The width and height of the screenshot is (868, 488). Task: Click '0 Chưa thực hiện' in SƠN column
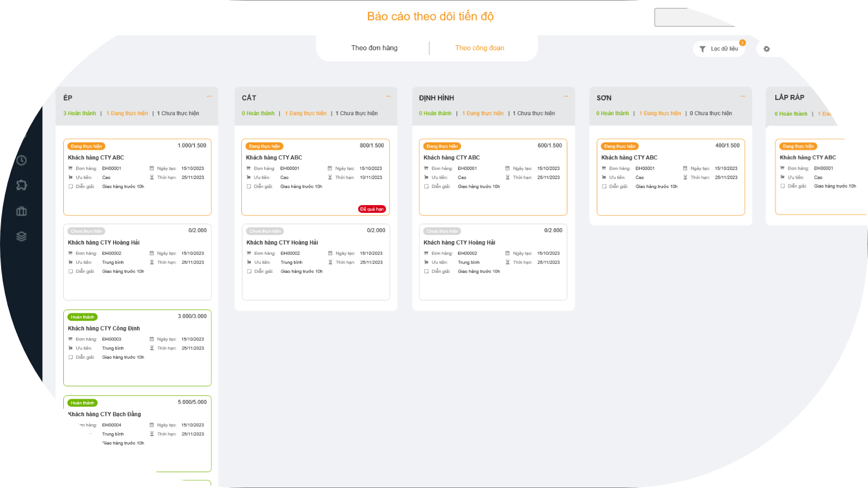(711, 114)
